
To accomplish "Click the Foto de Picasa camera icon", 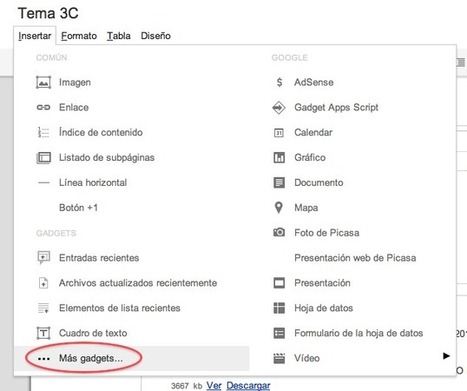I will [x=279, y=232].
